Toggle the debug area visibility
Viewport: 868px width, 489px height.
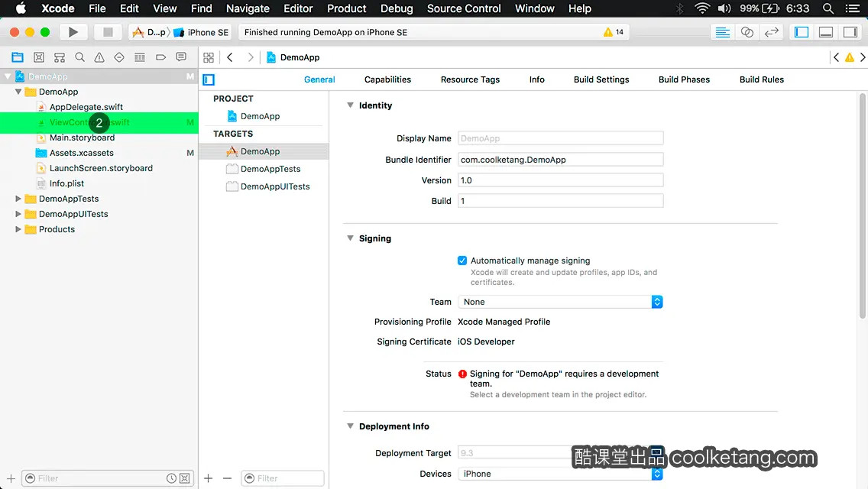pos(826,32)
